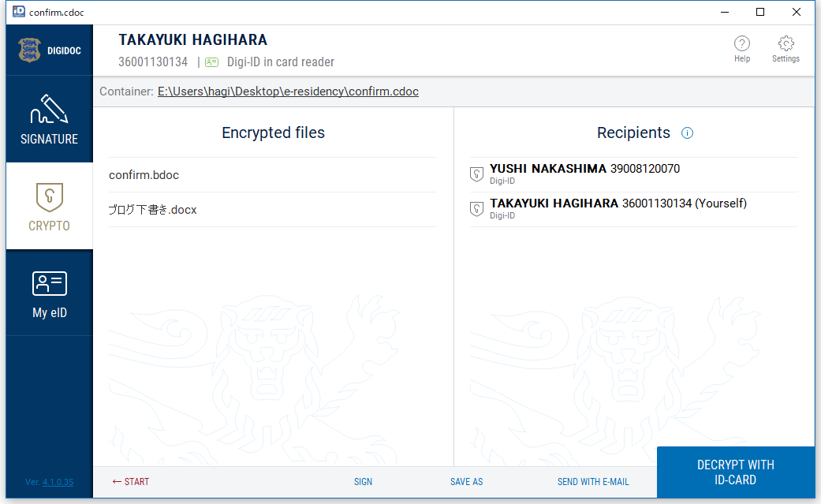Select the encrypted file ブログ下書き.docx
The image size is (821, 504).
(273, 210)
